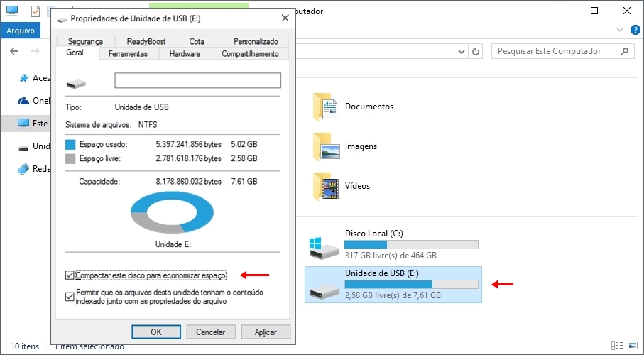
Task: Open the Arquivo menu
Action: (x=21, y=31)
